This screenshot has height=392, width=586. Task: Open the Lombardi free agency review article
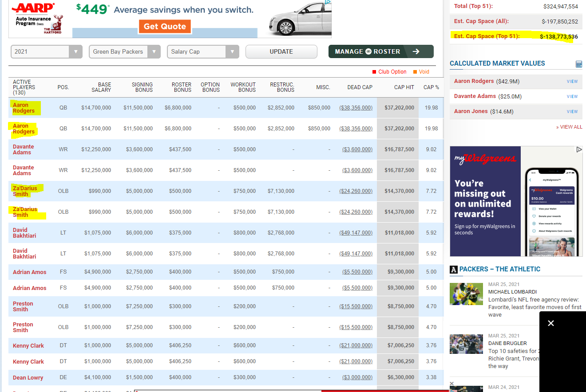535,307
